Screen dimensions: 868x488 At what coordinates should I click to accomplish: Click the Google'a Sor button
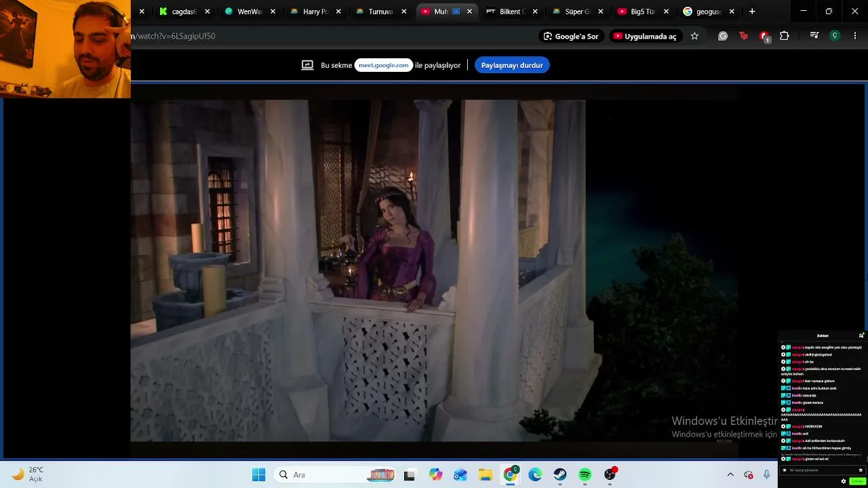coord(571,36)
